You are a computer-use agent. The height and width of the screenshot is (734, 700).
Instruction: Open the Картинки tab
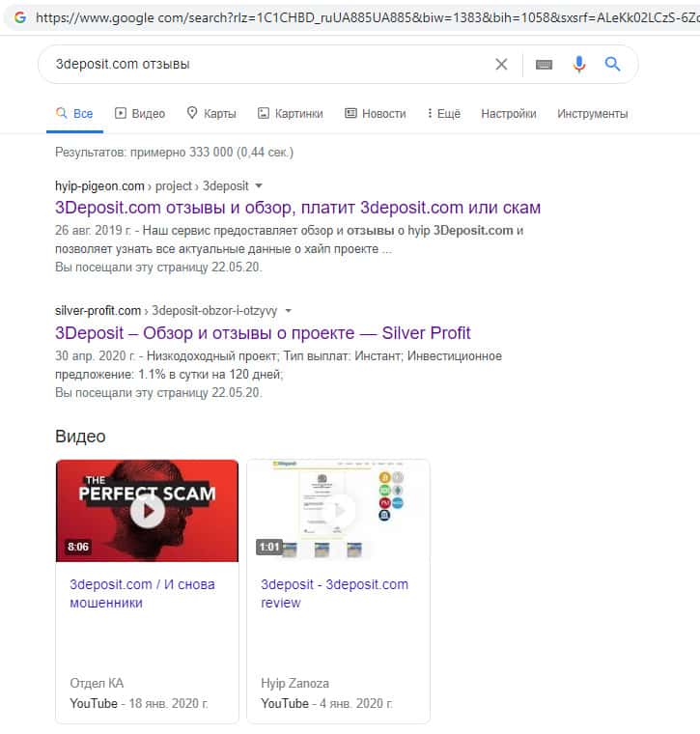coord(290,113)
